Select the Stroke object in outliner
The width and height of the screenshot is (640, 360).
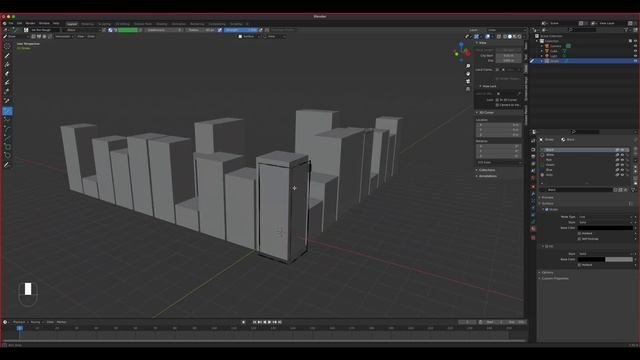(555, 61)
